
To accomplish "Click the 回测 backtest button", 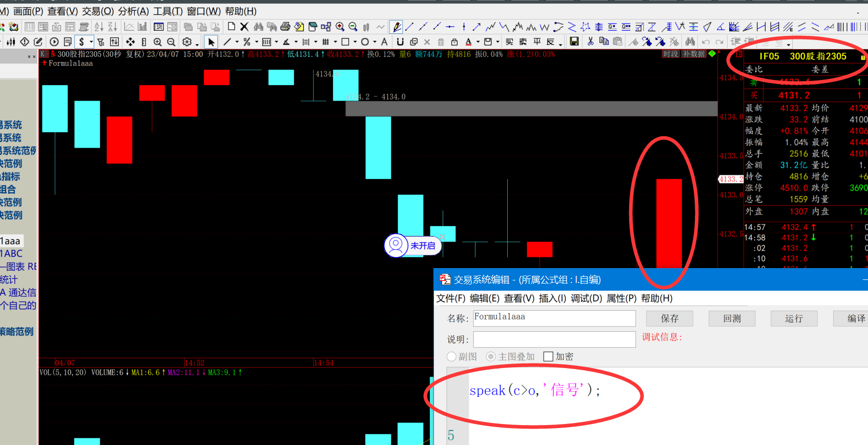I will [x=732, y=318].
